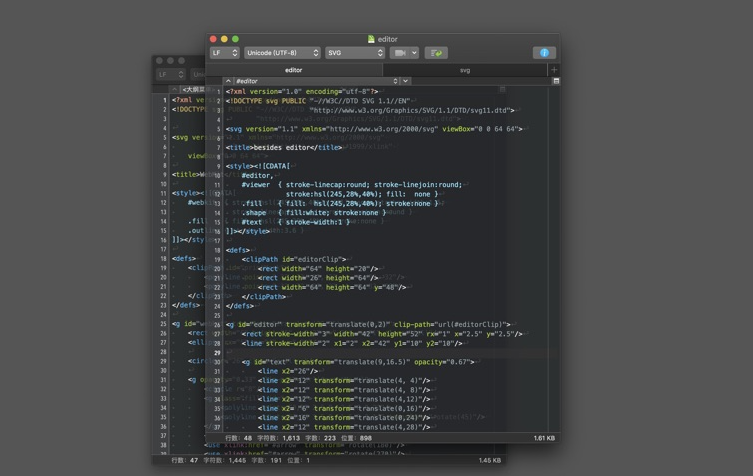Screen dimensions: 753x476
Task: Jump to next outline item with down arrow
Action: pyautogui.click(x=405, y=81)
